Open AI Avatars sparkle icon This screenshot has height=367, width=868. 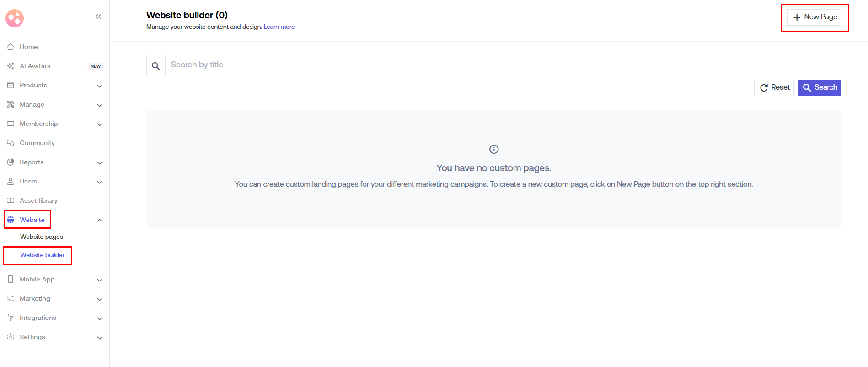point(11,66)
